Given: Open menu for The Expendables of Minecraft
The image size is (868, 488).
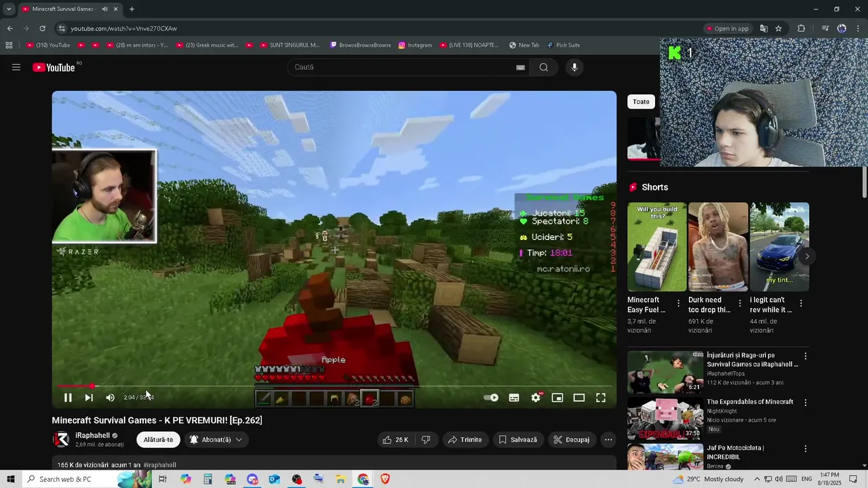Looking at the screenshot, I should click(x=806, y=402).
